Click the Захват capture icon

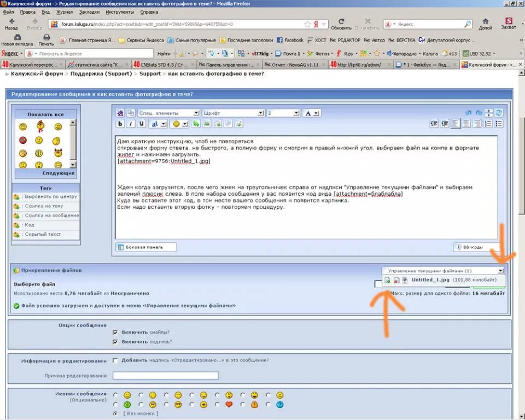tap(509, 24)
